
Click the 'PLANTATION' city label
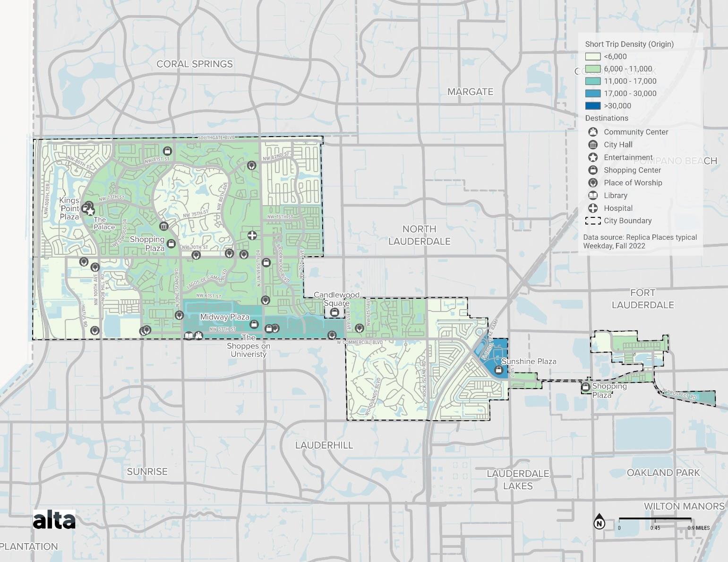(29, 547)
